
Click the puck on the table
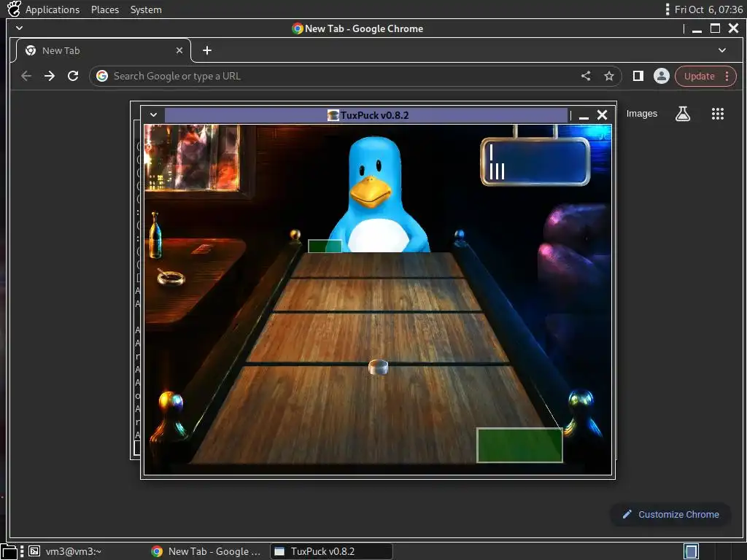click(379, 367)
